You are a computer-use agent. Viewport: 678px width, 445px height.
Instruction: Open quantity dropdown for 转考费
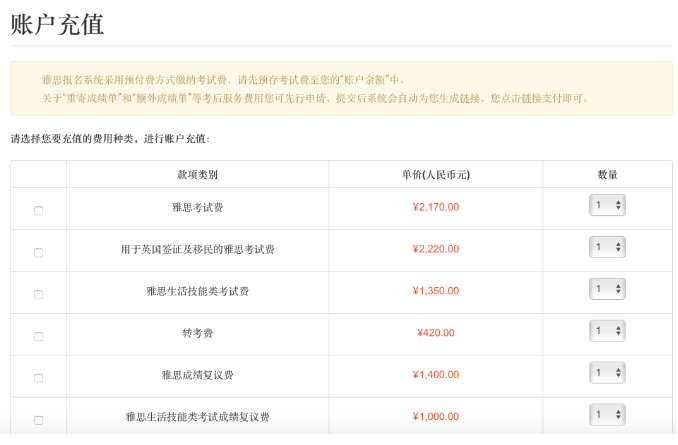tap(607, 331)
